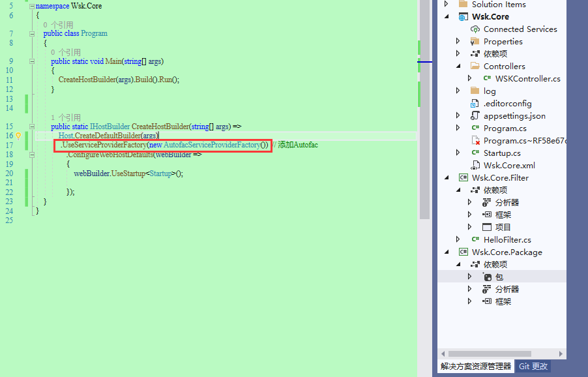
Task: Click the 添加Autofac comment on line 17
Action: tap(295, 145)
